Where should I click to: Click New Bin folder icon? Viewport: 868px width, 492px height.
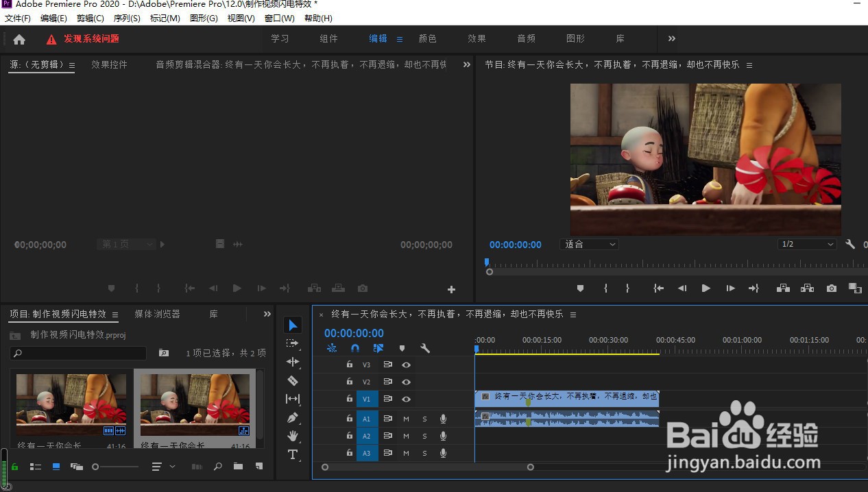pyautogui.click(x=238, y=467)
